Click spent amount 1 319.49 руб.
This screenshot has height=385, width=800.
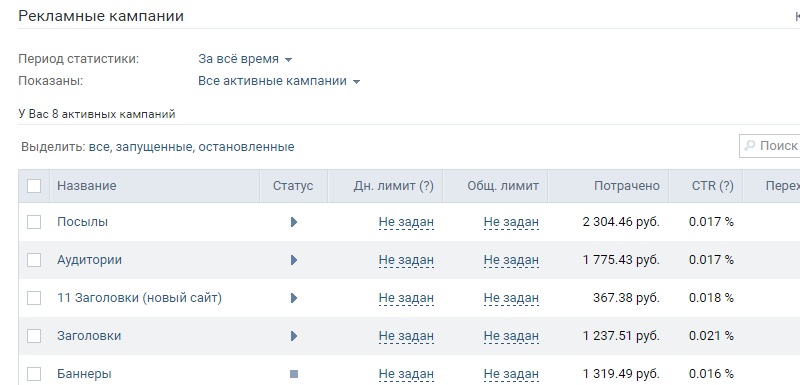coord(621,374)
